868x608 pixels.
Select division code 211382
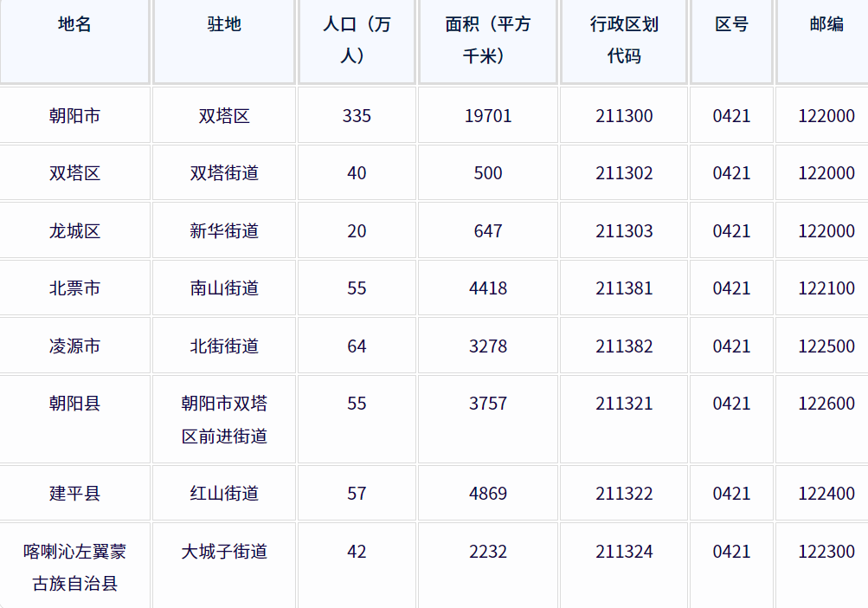point(624,346)
